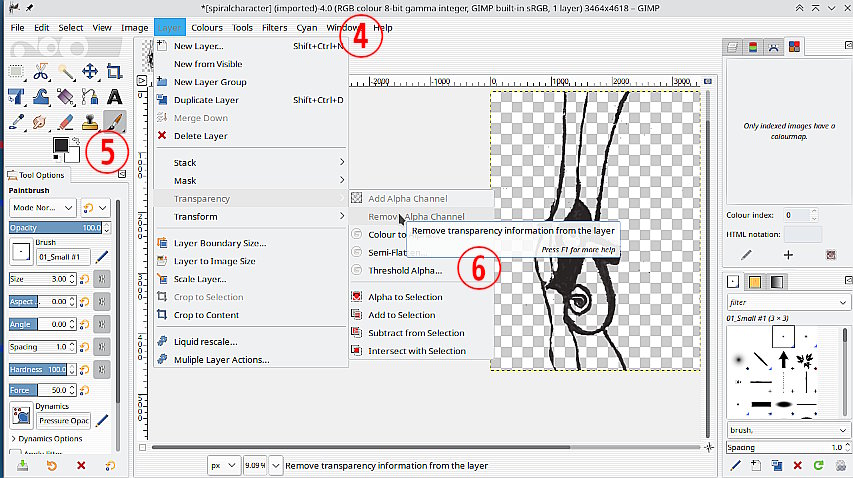The width and height of the screenshot is (853, 478).
Task: Choose Liquid rescale... entry
Action: coord(251,342)
